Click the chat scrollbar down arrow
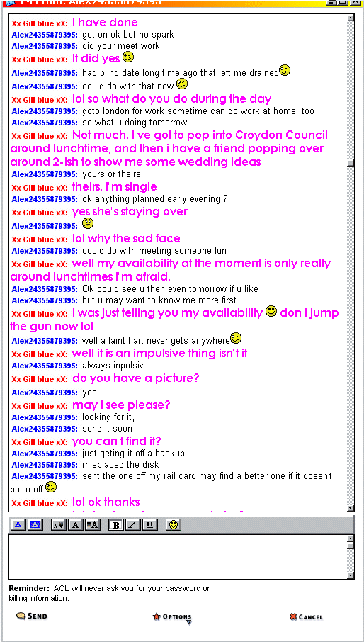This screenshot has height=642, width=364. [351, 507]
